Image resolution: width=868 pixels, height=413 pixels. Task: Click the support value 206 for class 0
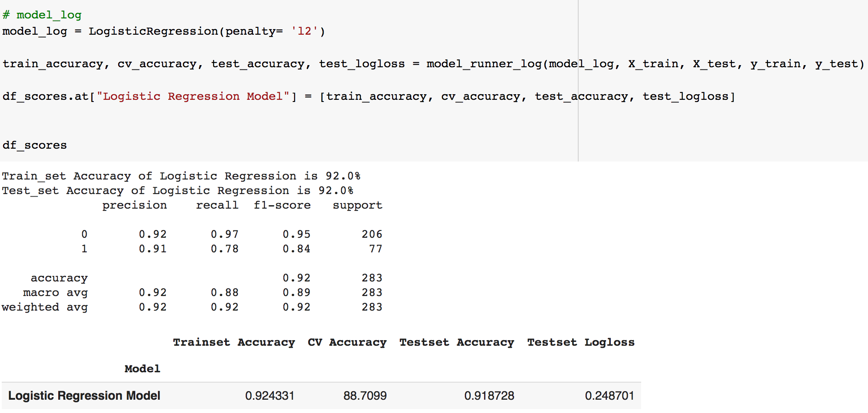click(372, 234)
